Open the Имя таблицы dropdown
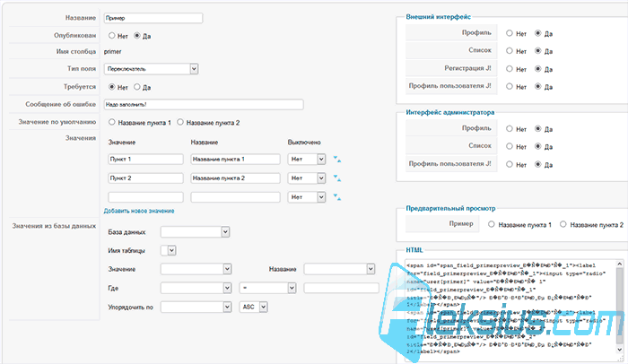Viewport: 628px width, 364px height. [169, 251]
